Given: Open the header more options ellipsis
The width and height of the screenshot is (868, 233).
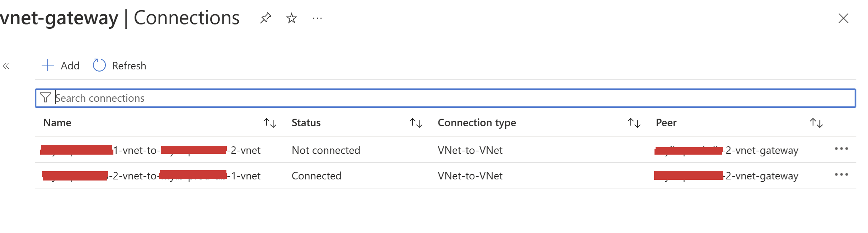Looking at the screenshot, I should pyautogui.click(x=317, y=18).
